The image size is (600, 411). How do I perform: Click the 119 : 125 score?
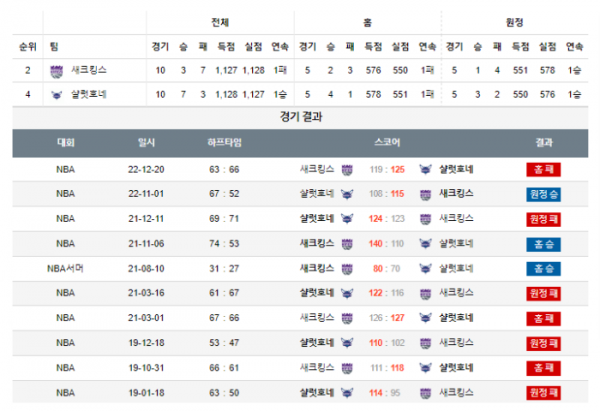click(387, 170)
